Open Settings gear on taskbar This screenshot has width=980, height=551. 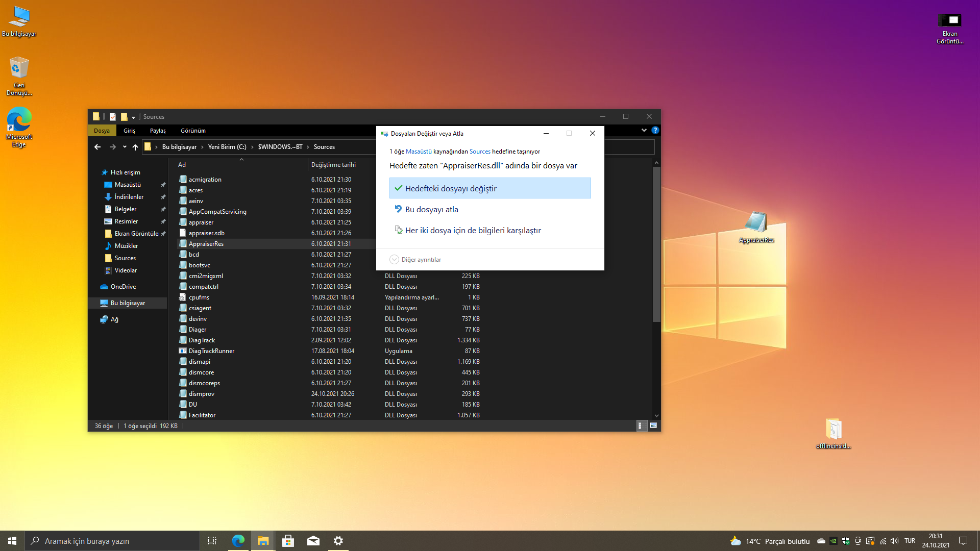(x=338, y=541)
